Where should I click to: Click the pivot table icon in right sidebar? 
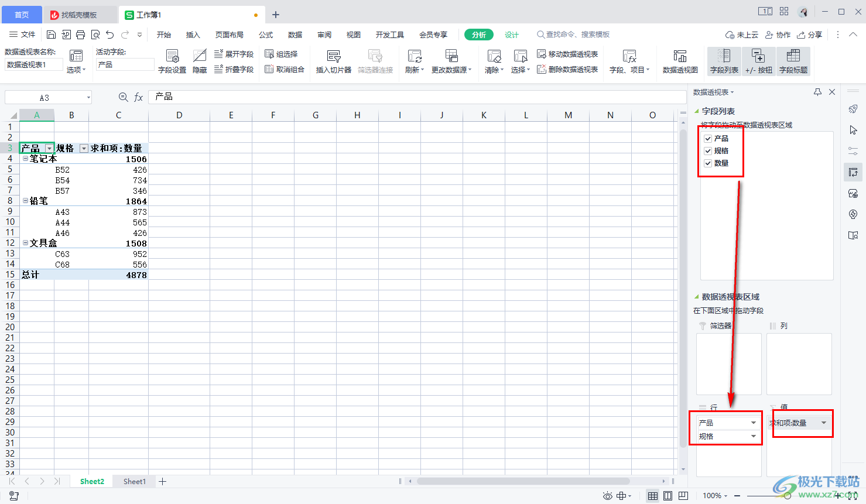[x=853, y=172]
